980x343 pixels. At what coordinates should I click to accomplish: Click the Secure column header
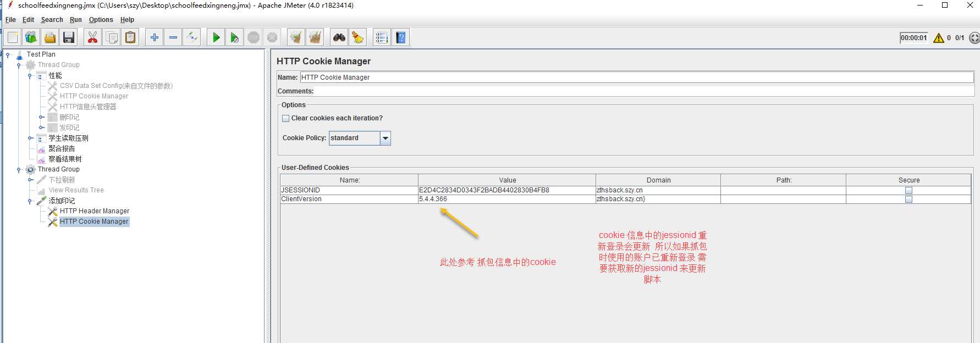(x=909, y=180)
